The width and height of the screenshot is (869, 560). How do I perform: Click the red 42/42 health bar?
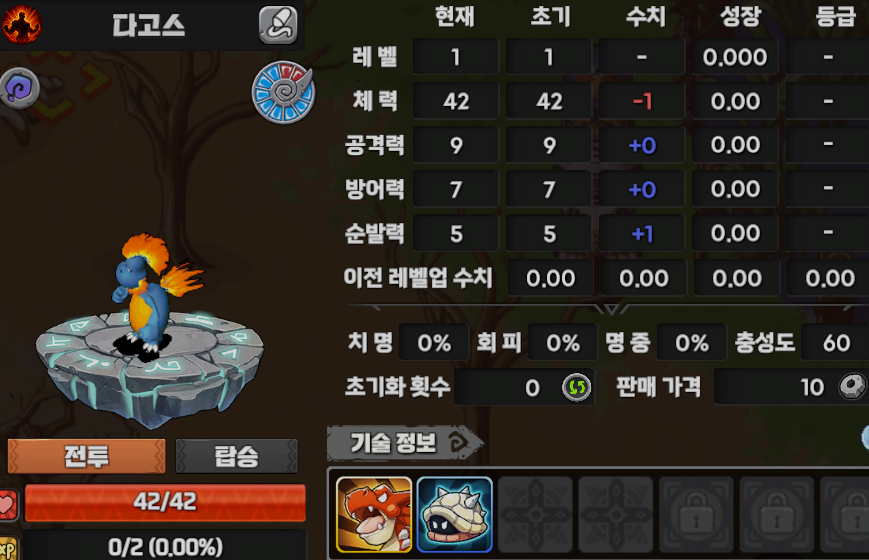pos(165,502)
